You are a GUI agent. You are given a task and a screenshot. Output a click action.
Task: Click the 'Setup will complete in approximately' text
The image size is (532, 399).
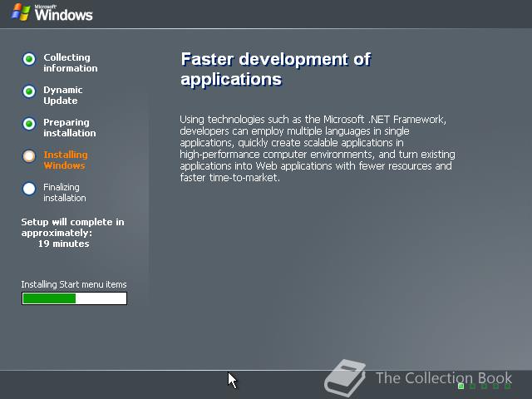click(72, 227)
